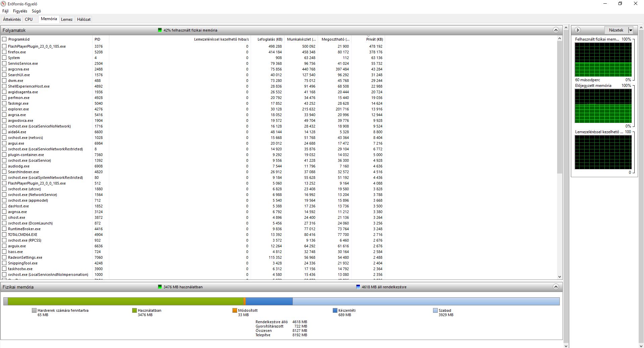
Task: Sort by Lemezeléréssel kezelhető hiba/s column
Action: pos(180,39)
